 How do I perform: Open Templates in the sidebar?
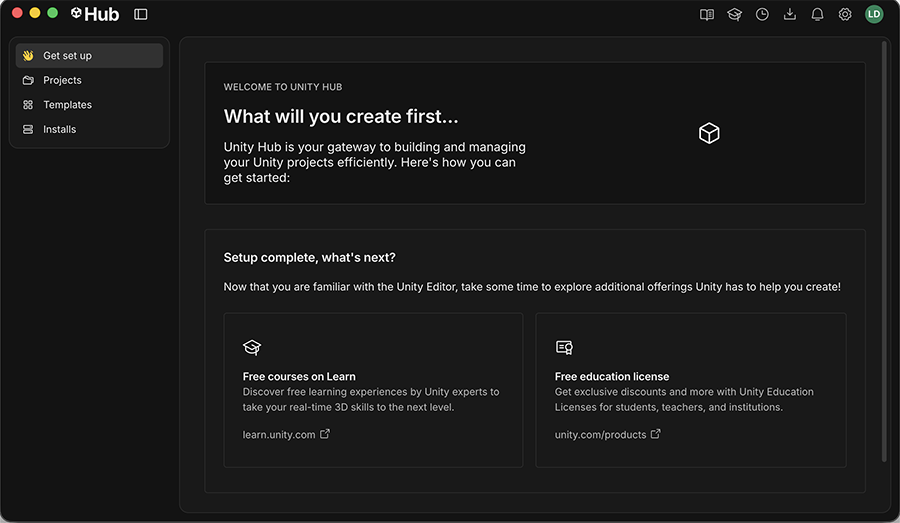click(89, 104)
